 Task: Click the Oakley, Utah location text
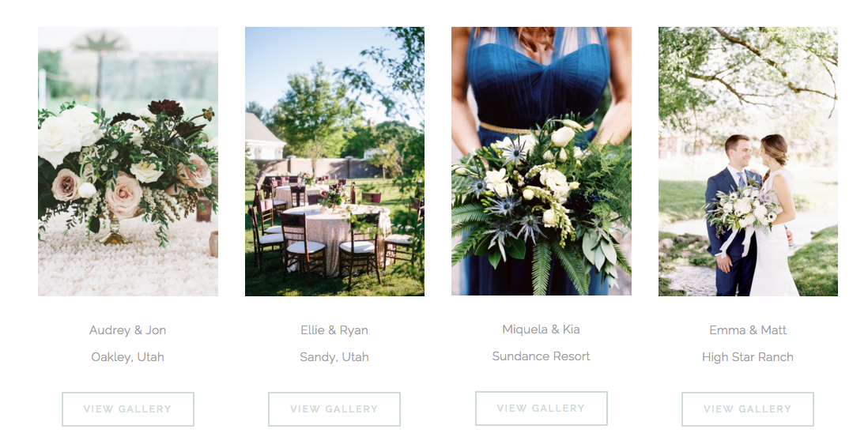[128, 357]
